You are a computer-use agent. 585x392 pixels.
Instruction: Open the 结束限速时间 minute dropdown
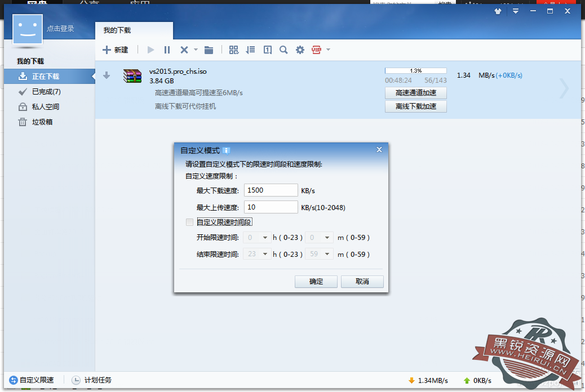point(319,255)
